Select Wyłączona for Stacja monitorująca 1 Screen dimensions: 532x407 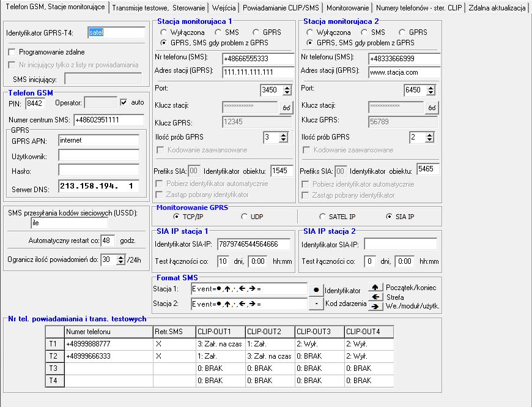point(164,32)
